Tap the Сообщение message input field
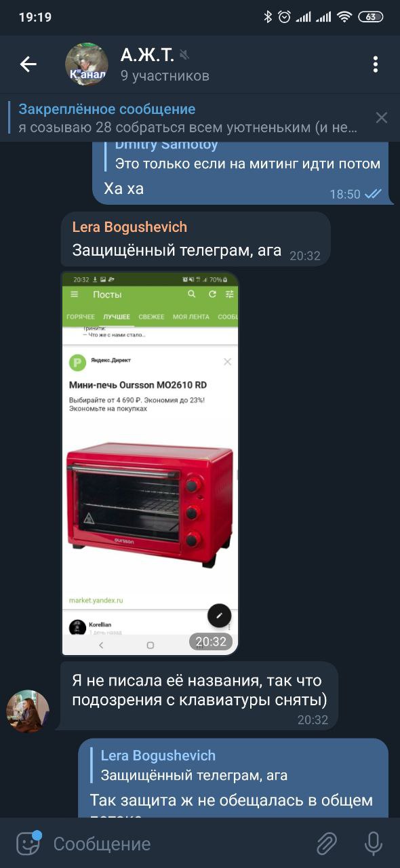 [176, 844]
